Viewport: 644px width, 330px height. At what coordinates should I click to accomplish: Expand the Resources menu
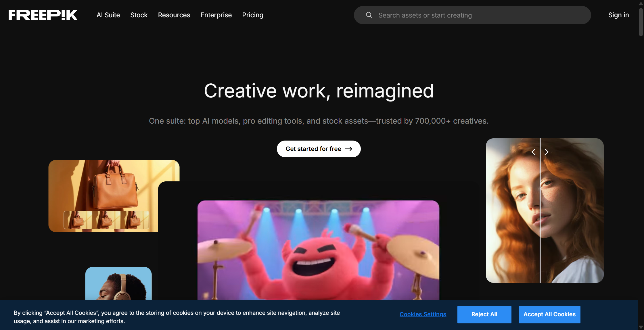click(x=174, y=15)
